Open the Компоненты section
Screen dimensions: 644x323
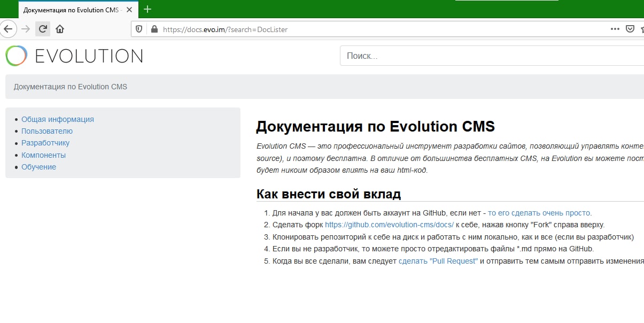coord(44,155)
